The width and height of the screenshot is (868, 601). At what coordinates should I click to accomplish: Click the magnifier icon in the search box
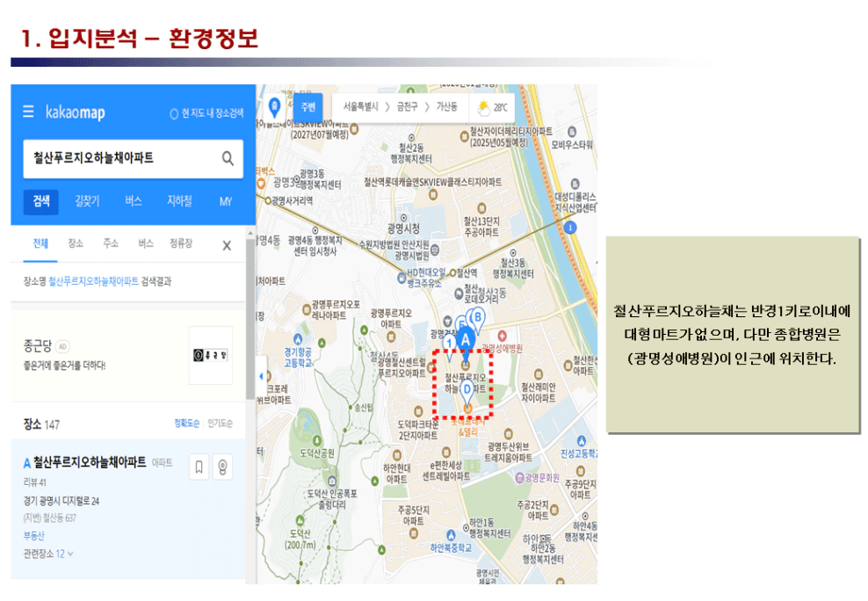[x=228, y=158]
